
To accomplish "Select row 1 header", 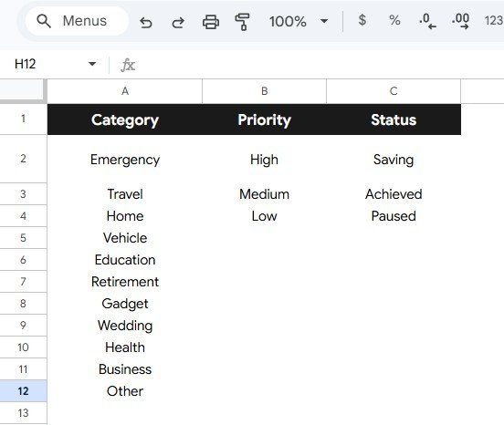I will tap(23, 119).
